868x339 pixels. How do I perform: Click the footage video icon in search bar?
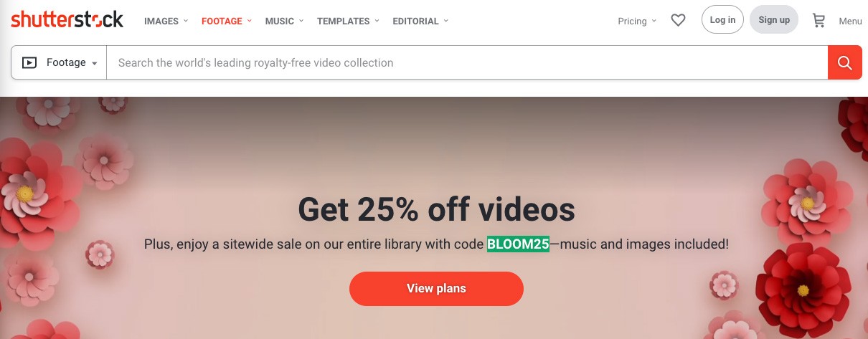coord(29,63)
